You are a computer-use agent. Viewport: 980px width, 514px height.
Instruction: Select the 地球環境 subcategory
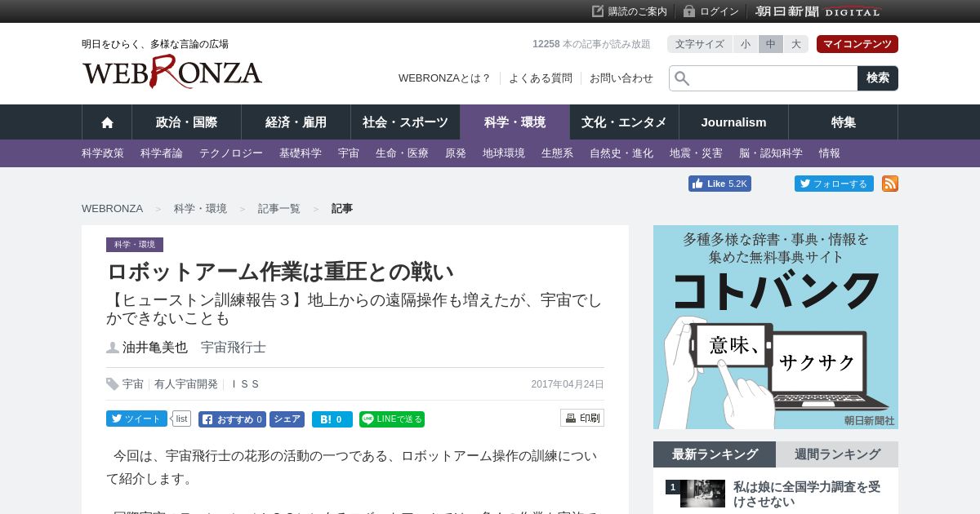pos(504,153)
